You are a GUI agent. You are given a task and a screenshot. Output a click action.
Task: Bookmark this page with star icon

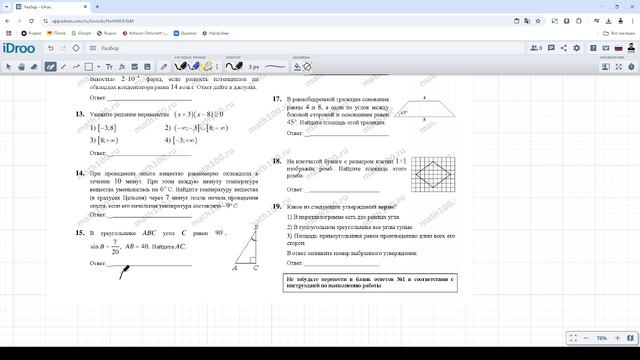coord(538,21)
